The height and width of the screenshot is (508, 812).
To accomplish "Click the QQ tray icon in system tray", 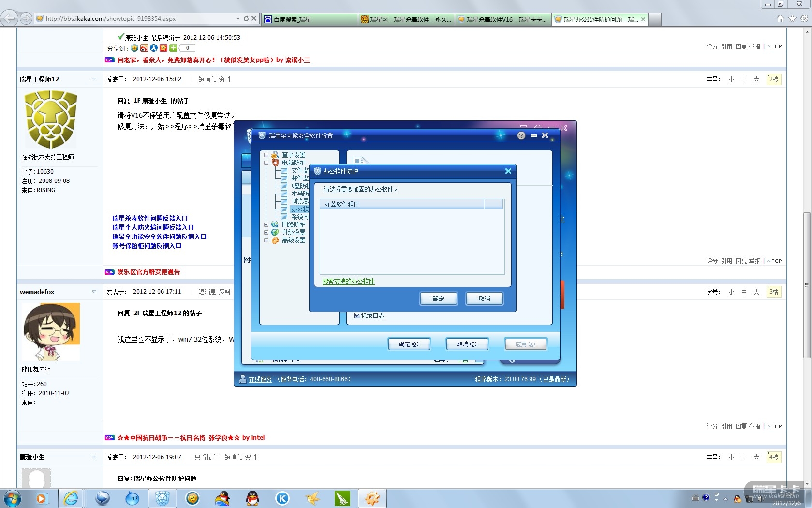I will (x=737, y=498).
